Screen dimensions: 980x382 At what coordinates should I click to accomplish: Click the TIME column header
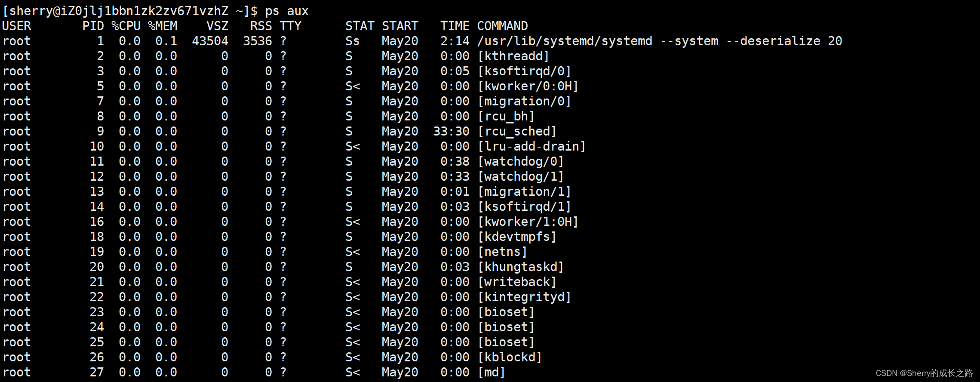[455, 26]
